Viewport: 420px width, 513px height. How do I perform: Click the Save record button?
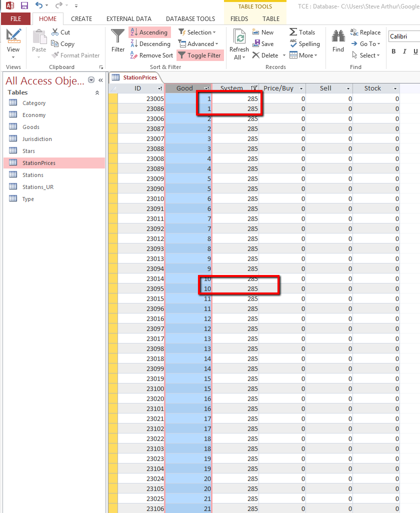tap(263, 44)
